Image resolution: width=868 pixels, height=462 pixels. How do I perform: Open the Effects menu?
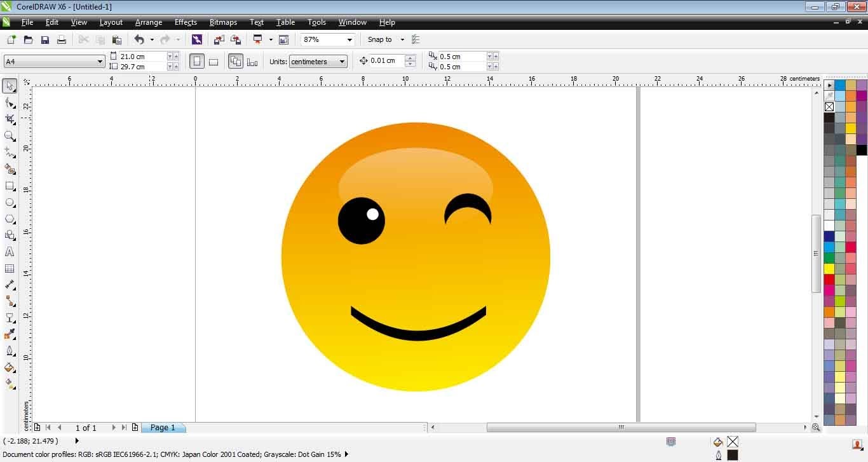[x=186, y=22]
